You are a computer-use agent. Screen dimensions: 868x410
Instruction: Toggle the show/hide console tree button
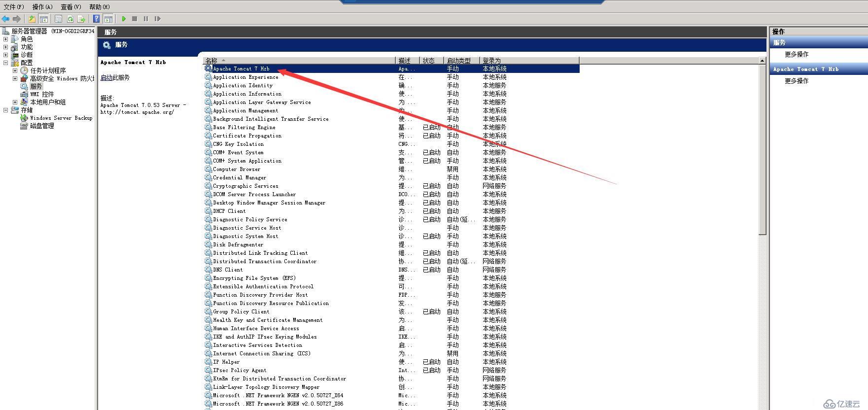43,19
